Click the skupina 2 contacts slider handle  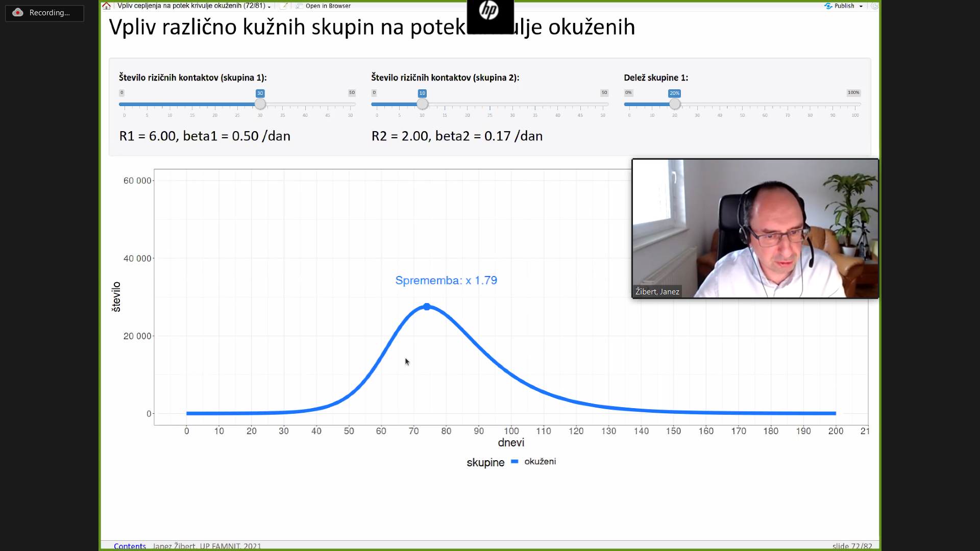(422, 104)
